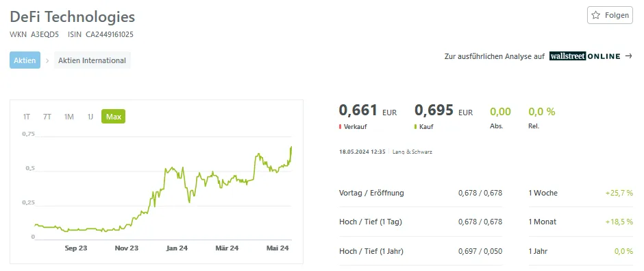This screenshot has height=271, width=644.
Task: Select the Max chart range
Action: click(x=113, y=117)
